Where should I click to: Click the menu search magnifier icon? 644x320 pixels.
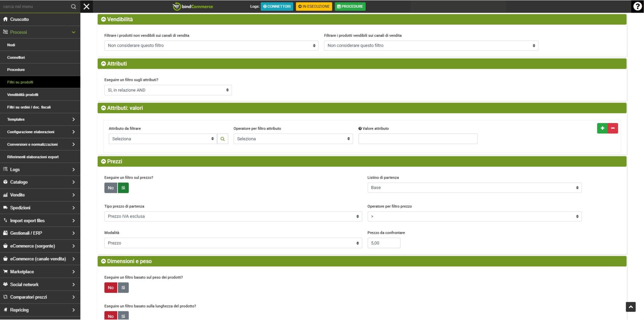pos(73,6)
